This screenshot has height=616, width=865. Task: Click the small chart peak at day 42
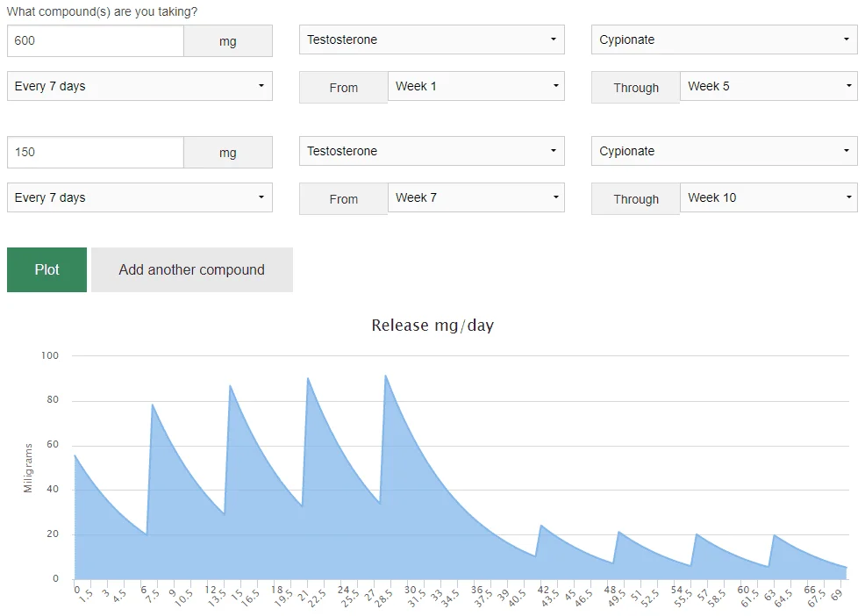pos(540,526)
